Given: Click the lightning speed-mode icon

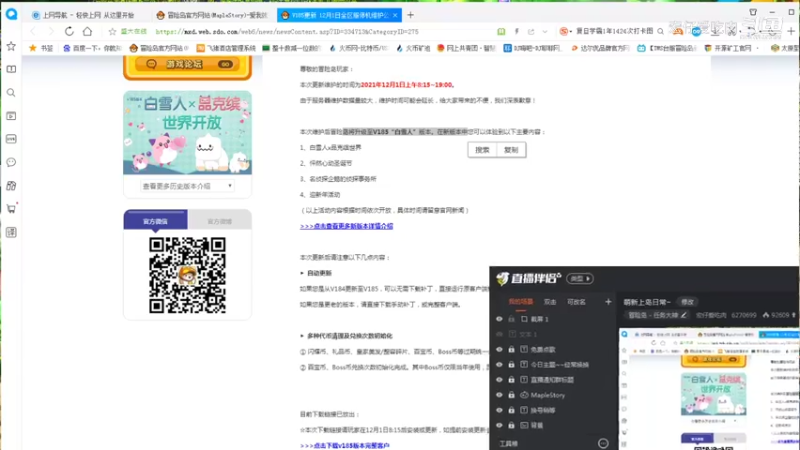Looking at the screenshot, I should coord(516,32).
